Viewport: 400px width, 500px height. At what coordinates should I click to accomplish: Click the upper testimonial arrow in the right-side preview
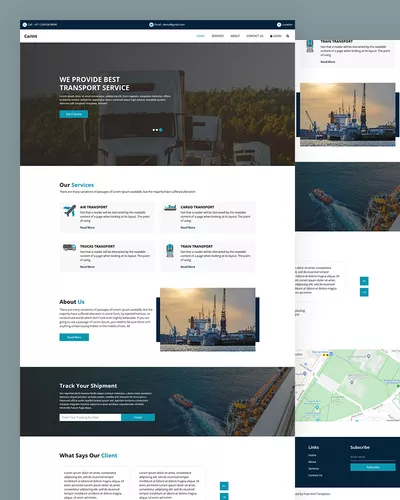click(x=364, y=281)
